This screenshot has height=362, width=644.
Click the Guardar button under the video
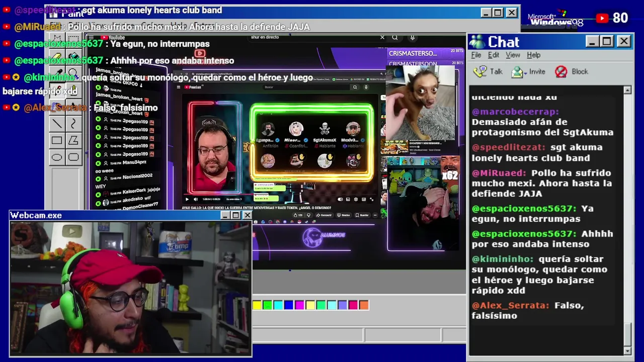click(361, 215)
